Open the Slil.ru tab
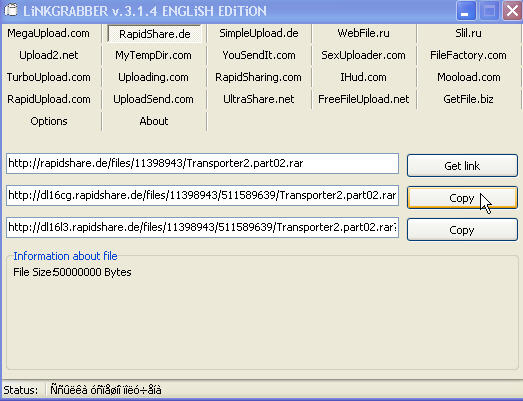This screenshot has height=401, width=523. [x=468, y=33]
